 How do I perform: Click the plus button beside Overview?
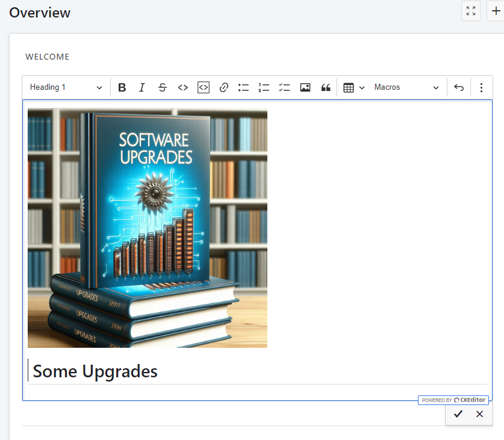[x=496, y=11]
